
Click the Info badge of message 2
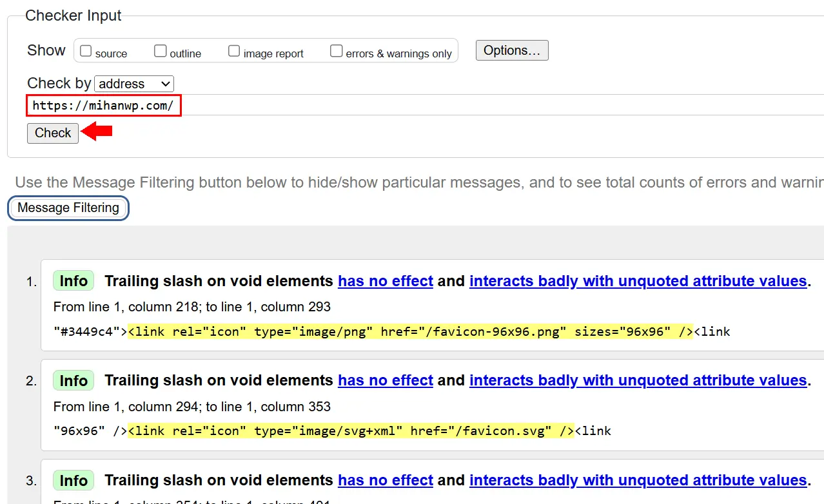pyautogui.click(x=74, y=381)
